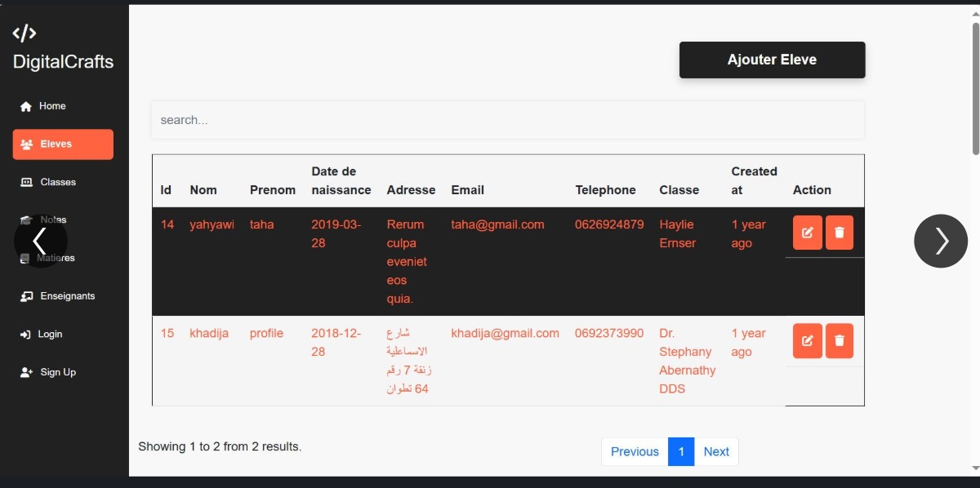Go to the Classes page icon
980x488 pixels.
26,182
